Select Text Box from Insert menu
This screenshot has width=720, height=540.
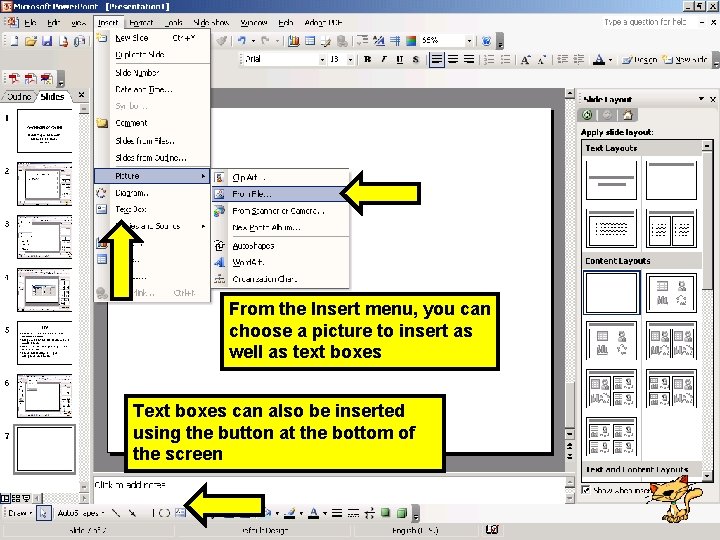coord(152,209)
